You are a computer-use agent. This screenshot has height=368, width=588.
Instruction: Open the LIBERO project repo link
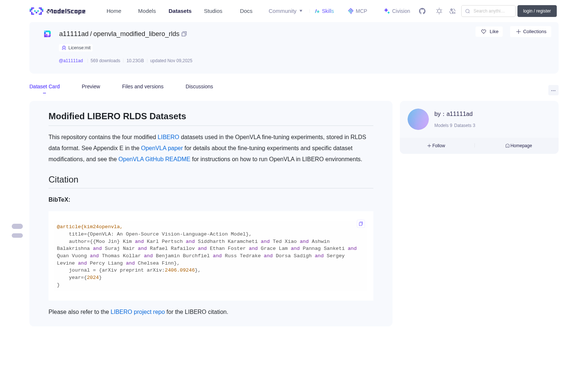(138, 312)
